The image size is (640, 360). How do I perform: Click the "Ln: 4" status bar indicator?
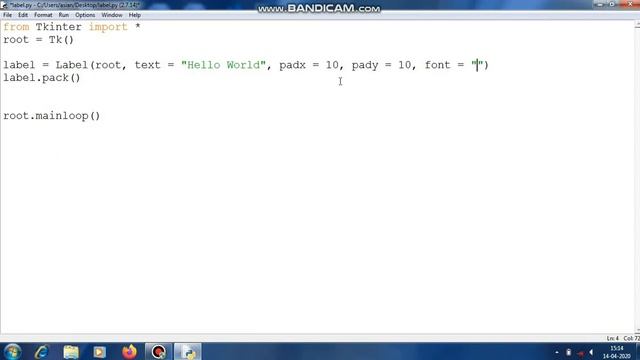tap(612, 338)
